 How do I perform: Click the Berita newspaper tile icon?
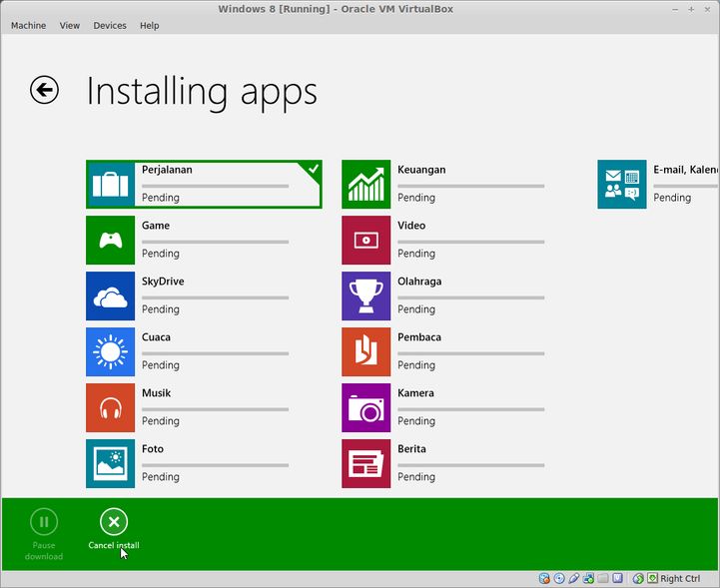click(365, 463)
